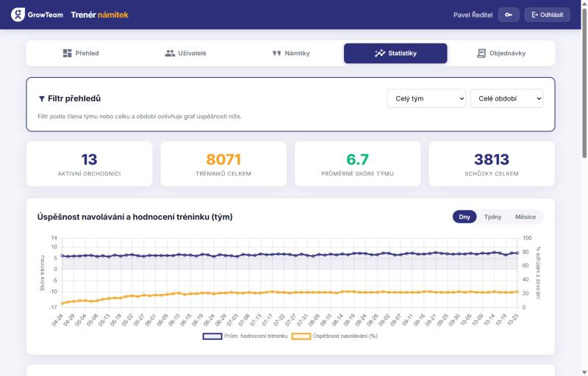Open the Celé období dropdown
Screen dimensions: 588x376
click(506, 98)
